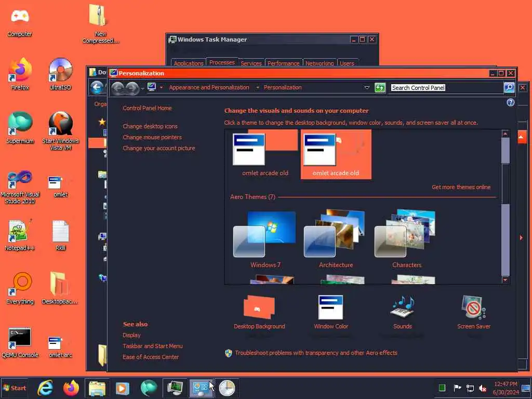Screen dimensions: 532x399
Task: Open Internet Explorer from the taskbar
Action: [x=45, y=388]
